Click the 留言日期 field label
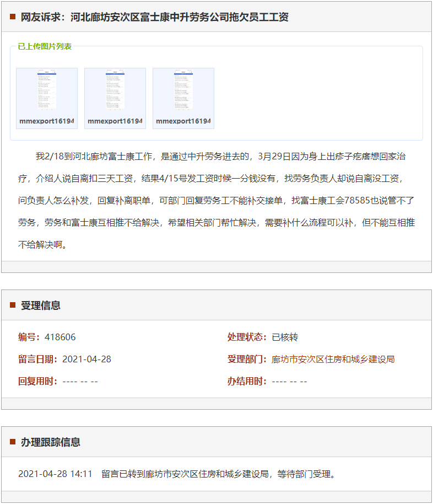The image size is (433, 504). pyautogui.click(x=38, y=359)
